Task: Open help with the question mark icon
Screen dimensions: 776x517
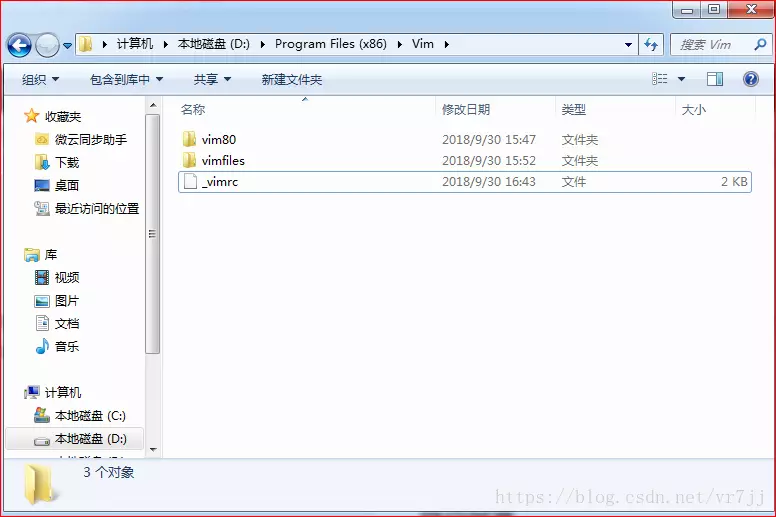Action: [751, 79]
